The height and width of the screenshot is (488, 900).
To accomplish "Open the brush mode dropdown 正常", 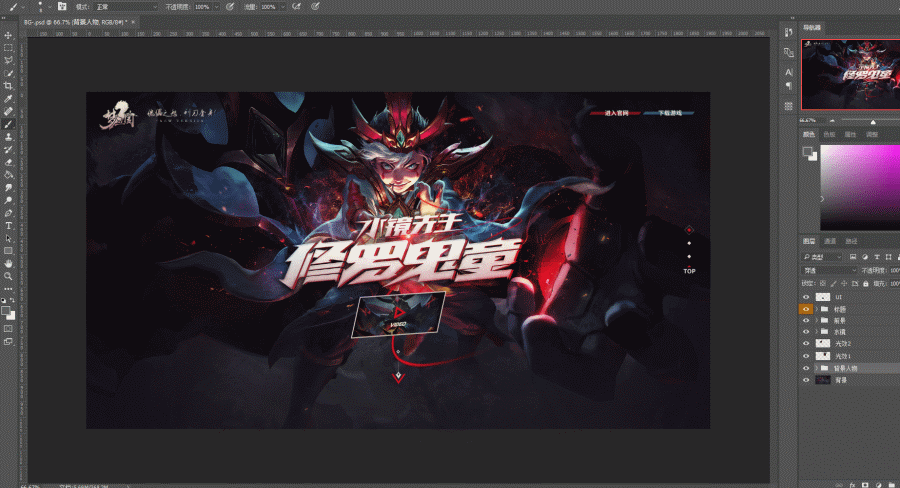I will point(125,7).
